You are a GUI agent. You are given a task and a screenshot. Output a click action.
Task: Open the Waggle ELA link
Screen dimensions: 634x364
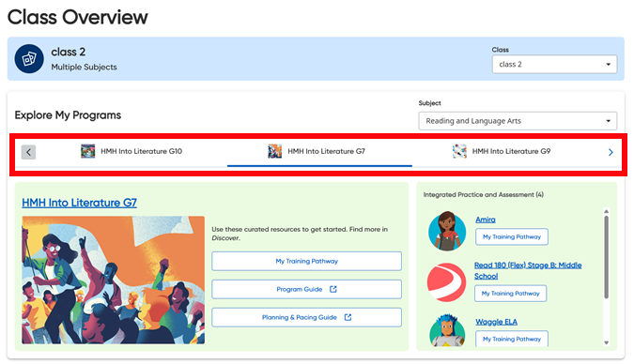pos(496,322)
